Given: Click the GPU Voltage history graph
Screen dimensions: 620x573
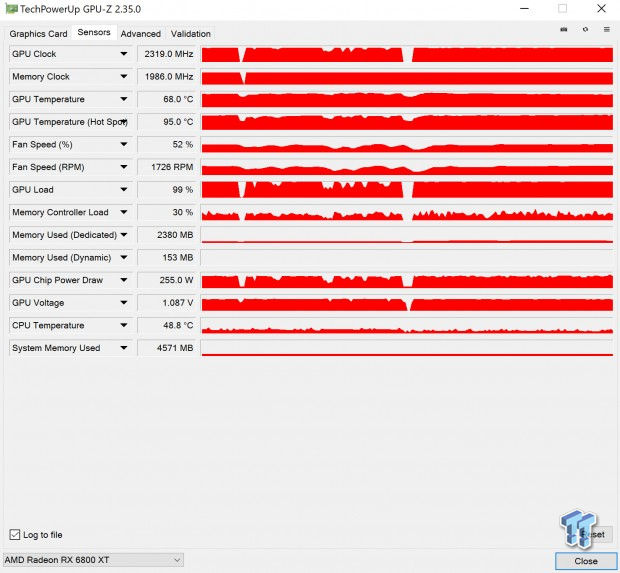Looking at the screenshot, I should (407, 303).
